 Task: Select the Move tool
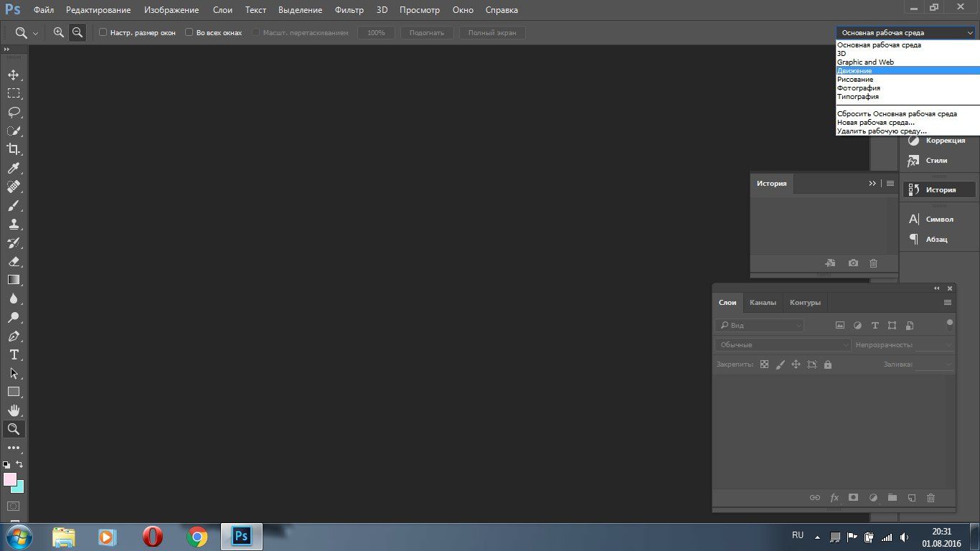(x=14, y=75)
